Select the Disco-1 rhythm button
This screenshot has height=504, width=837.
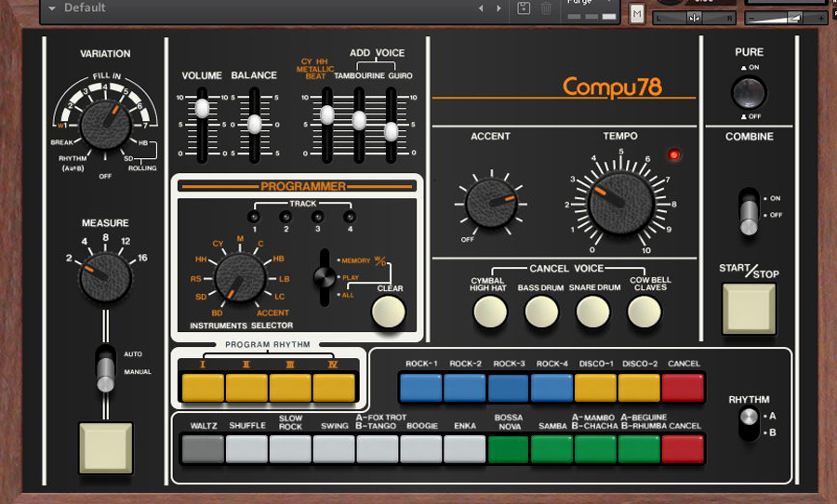tap(596, 387)
